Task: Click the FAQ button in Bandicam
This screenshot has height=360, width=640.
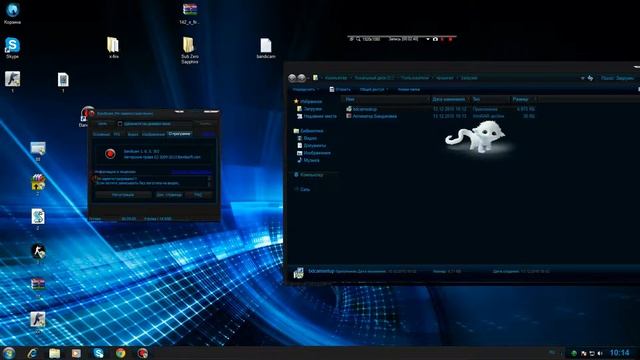Action: 198,195
